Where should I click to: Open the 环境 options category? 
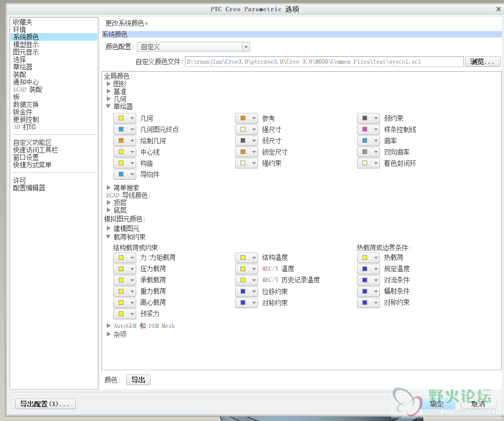pos(19,29)
